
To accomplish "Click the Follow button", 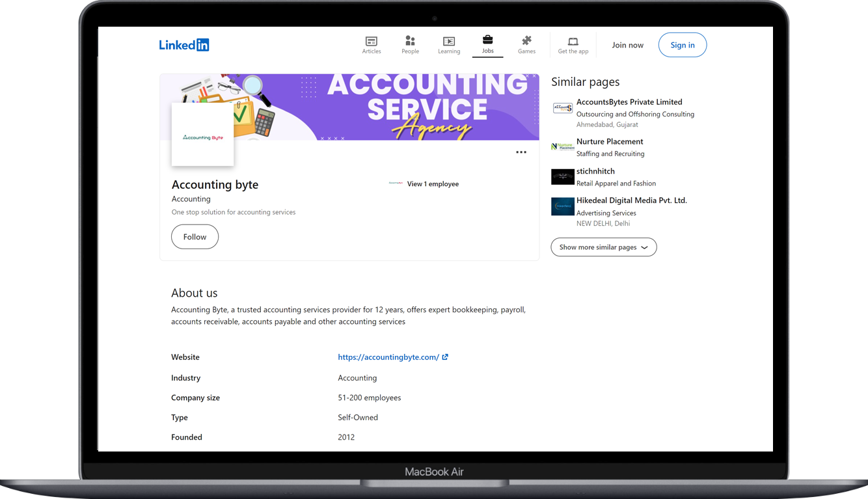I will pos(195,237).
